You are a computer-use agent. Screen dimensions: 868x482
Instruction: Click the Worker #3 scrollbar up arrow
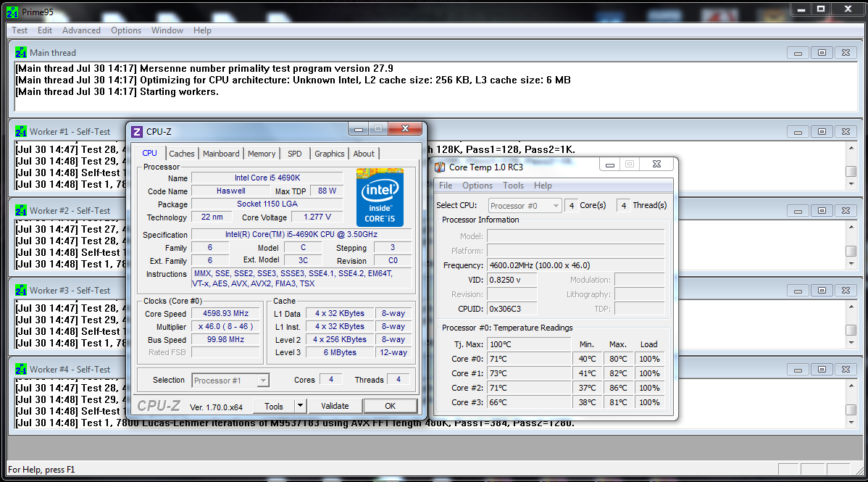click(x=851, y=307)
